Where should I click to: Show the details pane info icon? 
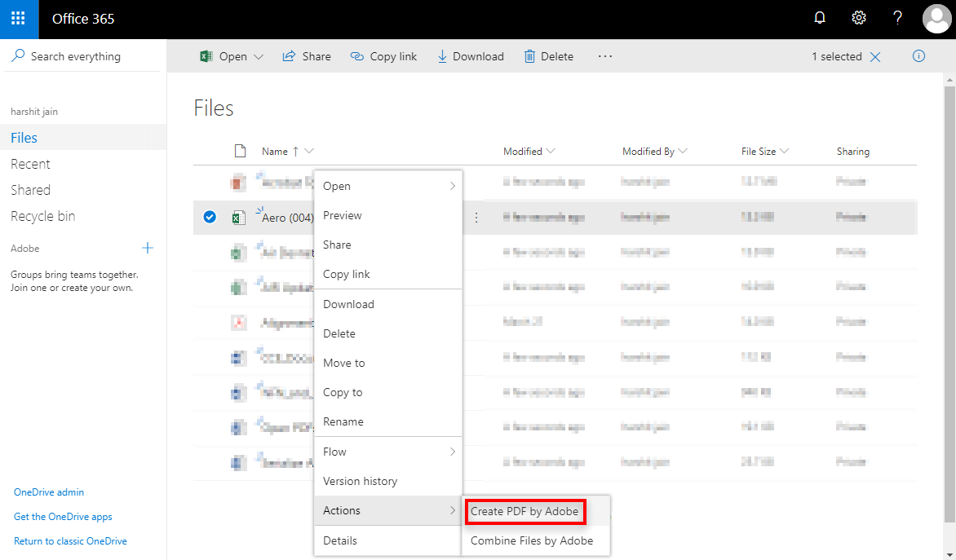pos(918,55)
